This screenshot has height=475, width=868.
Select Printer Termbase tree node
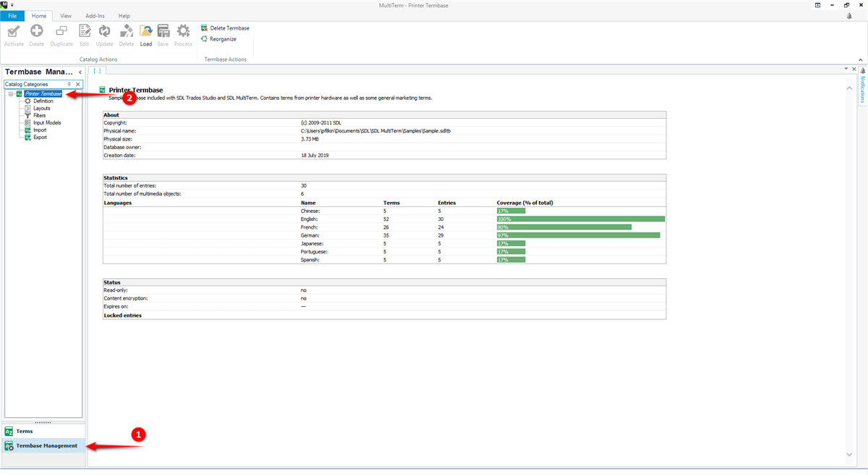[43, 93]
